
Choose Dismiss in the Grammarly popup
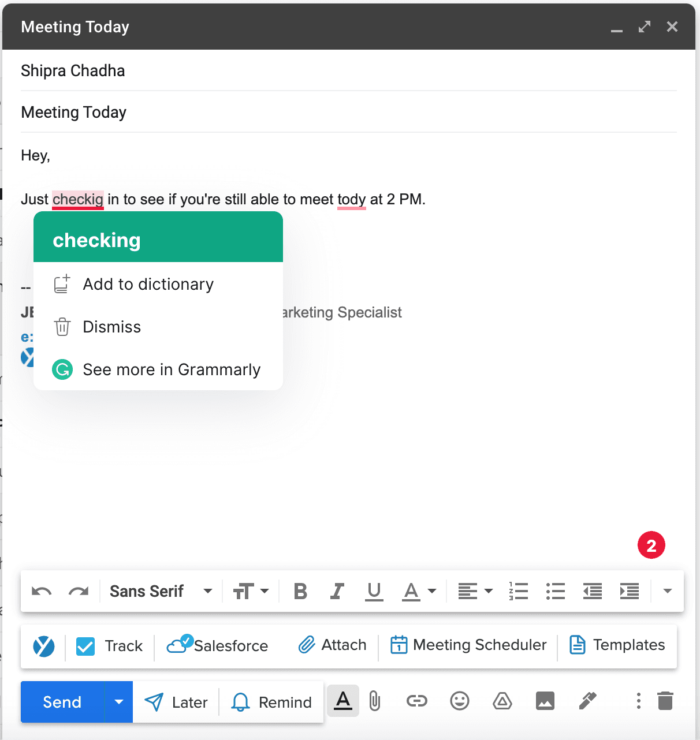coord(111,327)
